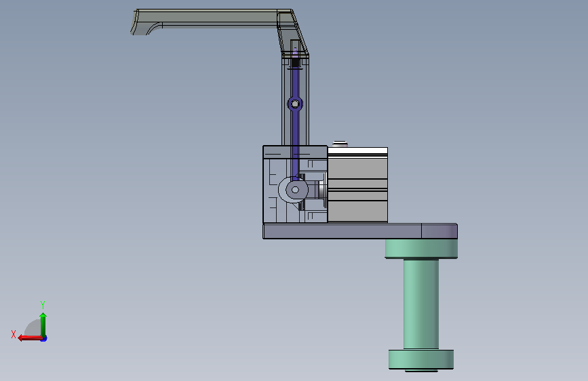This screenshot has width=588, height=381.
Task: Click the white top plate of the cylinder
Action: [x=357, y=151]
